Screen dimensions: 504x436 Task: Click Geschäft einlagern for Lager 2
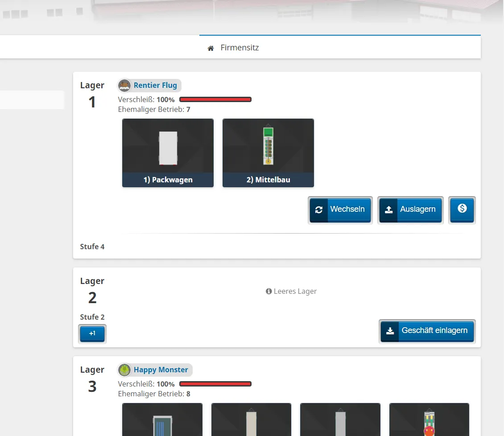pos(434,331)
